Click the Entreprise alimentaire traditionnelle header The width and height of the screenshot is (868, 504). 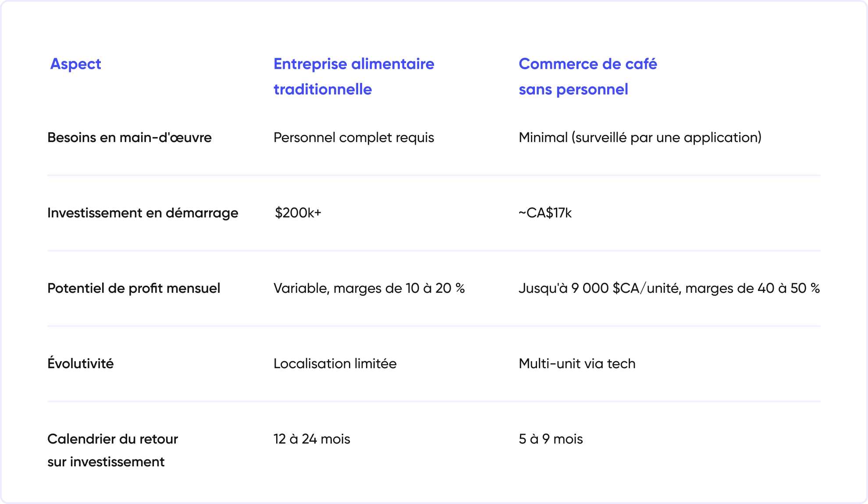pos(353,76)
